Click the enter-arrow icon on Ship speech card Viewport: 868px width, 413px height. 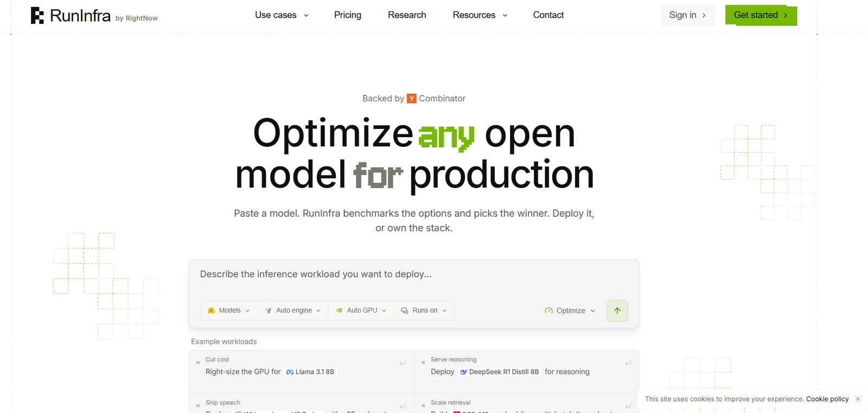point(403,405)
